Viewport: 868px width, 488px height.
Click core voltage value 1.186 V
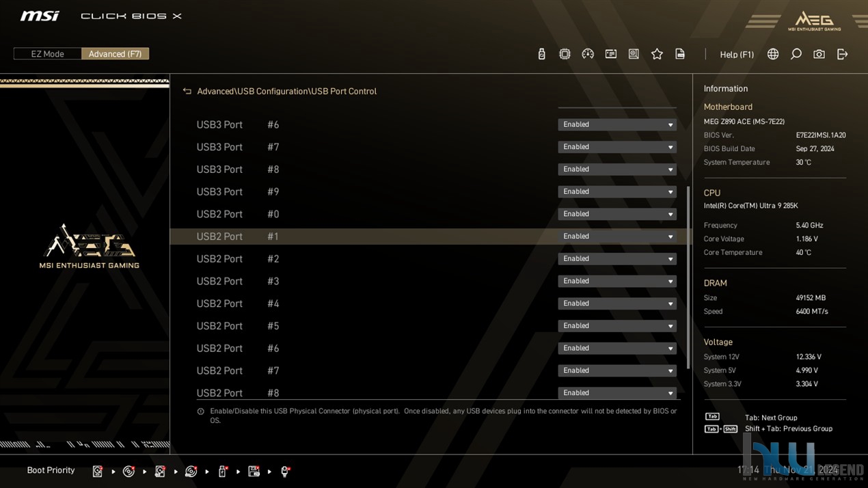point(806,239)
